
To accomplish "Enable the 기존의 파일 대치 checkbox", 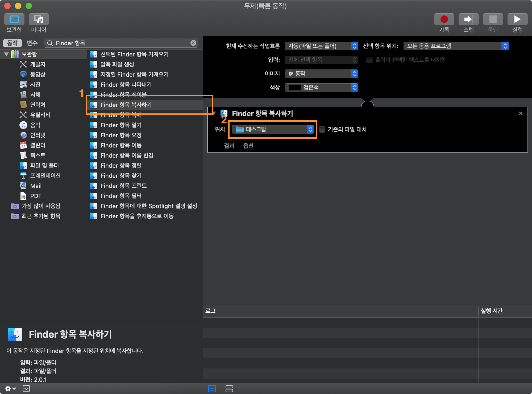I will tap(322, 129).
